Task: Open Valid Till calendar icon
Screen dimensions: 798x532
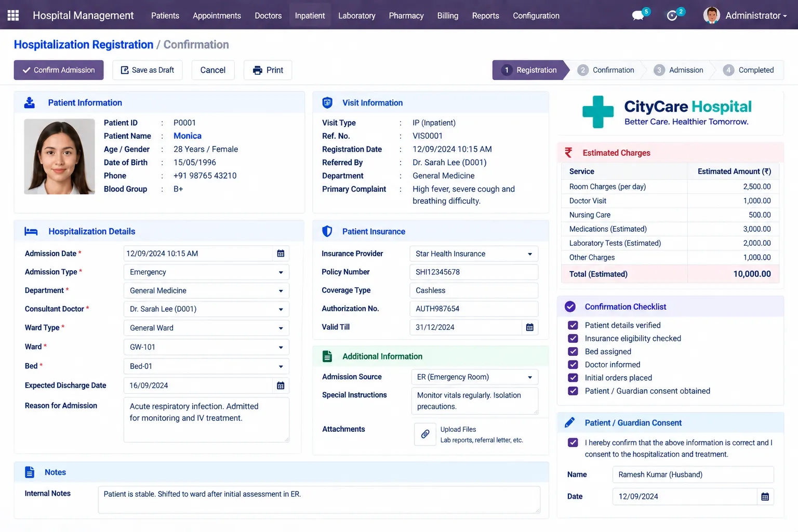Action: click(x=529, y=327)
